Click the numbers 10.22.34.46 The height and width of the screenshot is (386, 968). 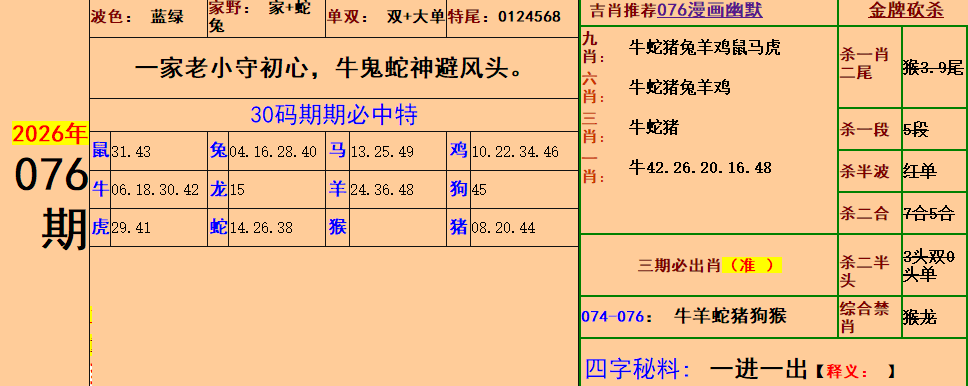click(x=515, y=152)
